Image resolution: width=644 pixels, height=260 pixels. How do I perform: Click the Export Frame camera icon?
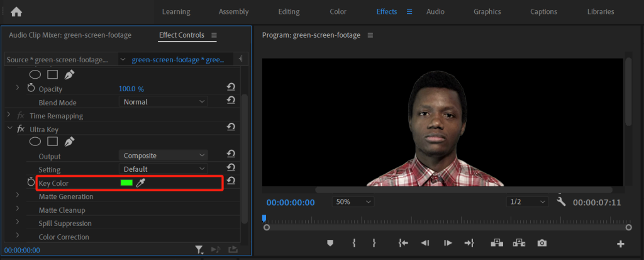click(541, 243)
